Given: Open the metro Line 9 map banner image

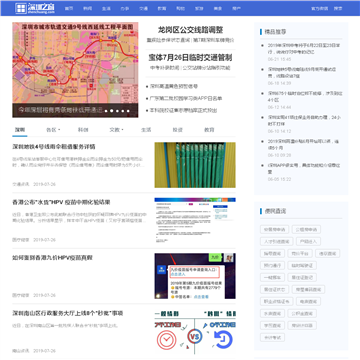Looking at the screenshot, I should click(75, 70).
